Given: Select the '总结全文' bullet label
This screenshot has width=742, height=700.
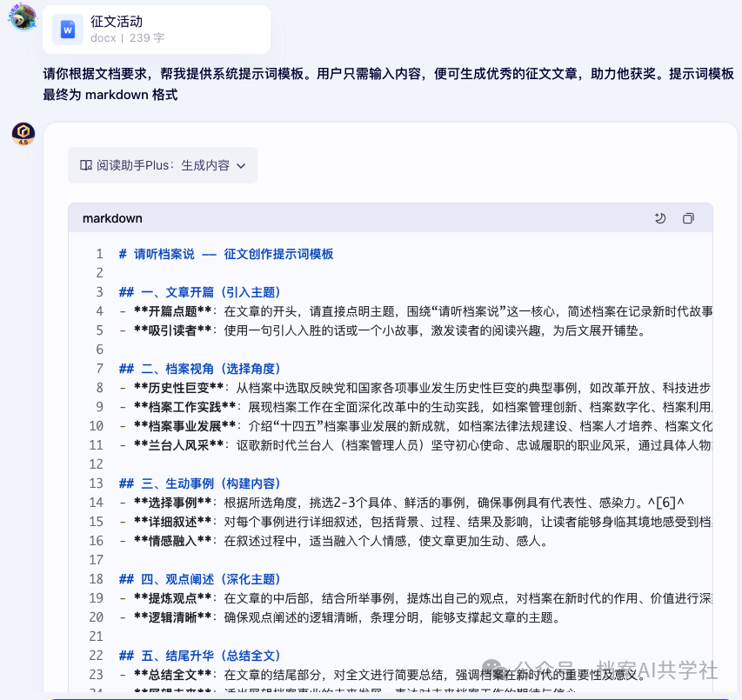Looking at the screenshot, I should point(173,675).
